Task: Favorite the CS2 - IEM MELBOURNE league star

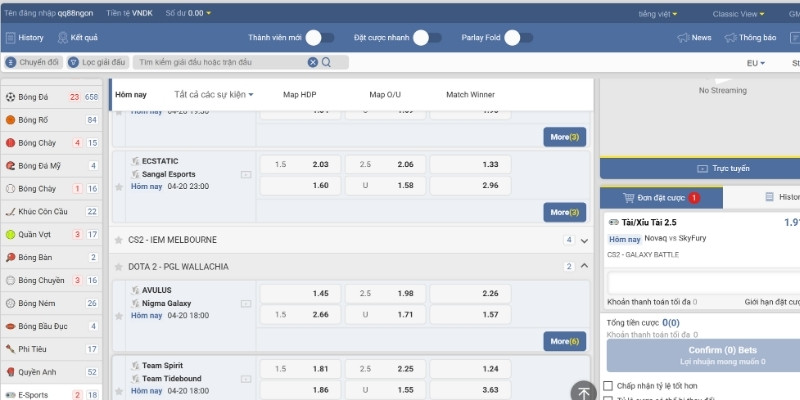Action: point(118,240)
